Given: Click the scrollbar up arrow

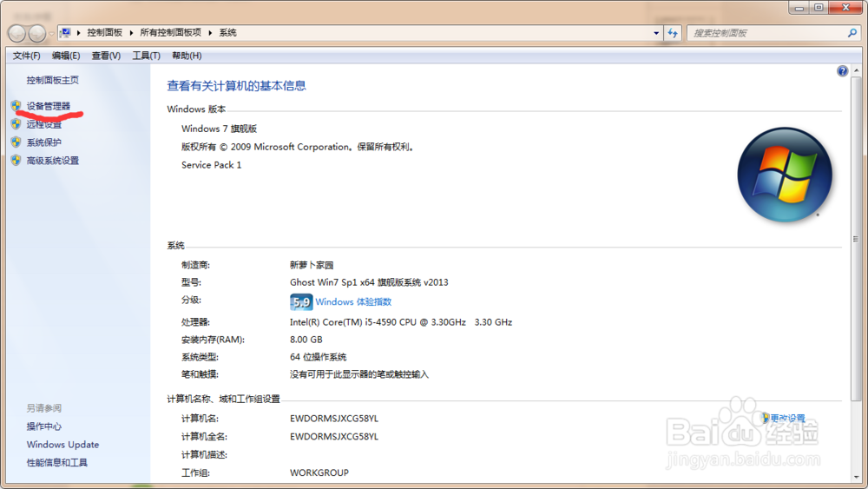Looking at the screenshot, I should click(856, 70).
